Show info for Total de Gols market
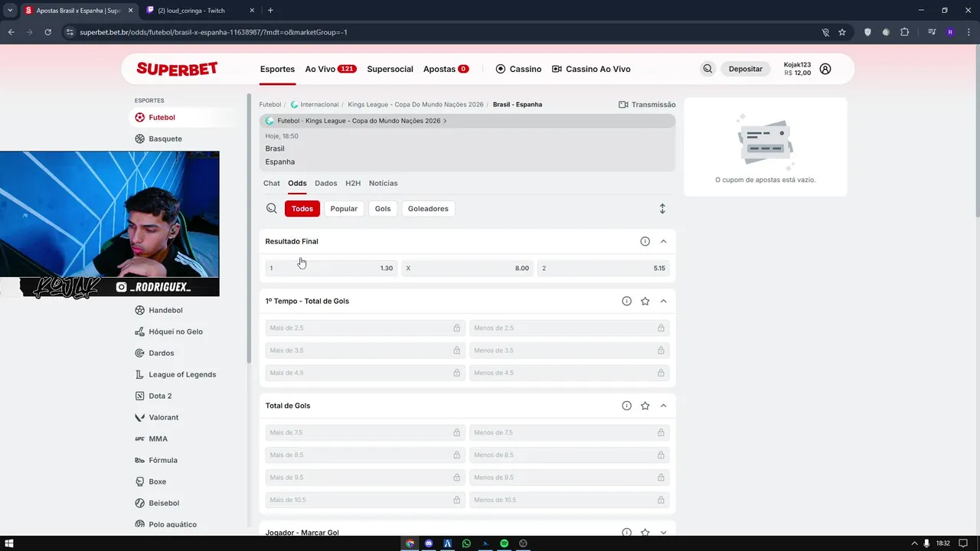 (626, 406)
